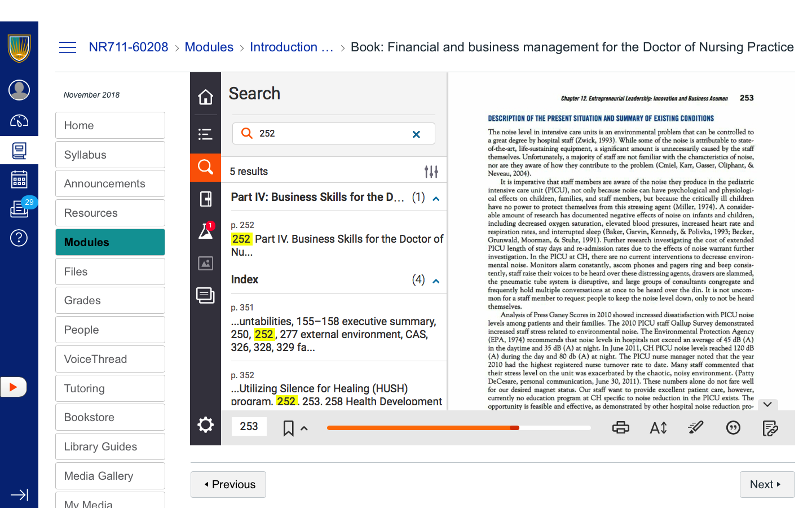Image resolution: width=812 pixels, height=508 pixels.
Task: Open search filter options icon
Action: (431, 172)
